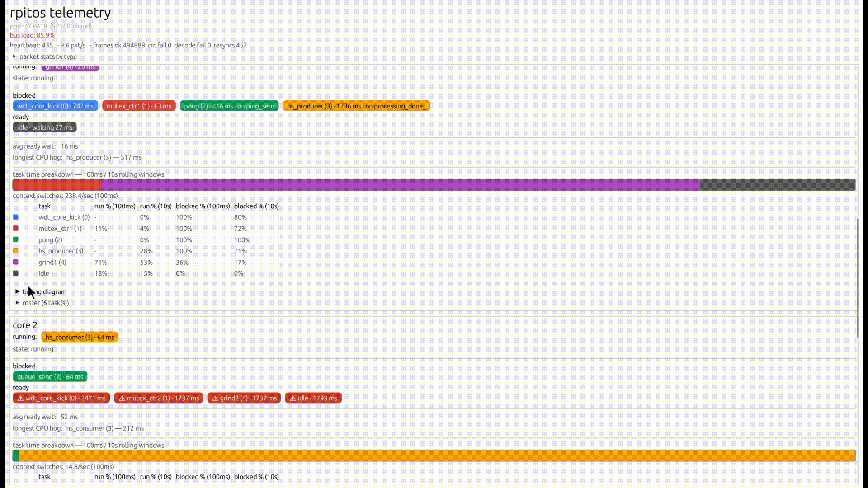The image size is (868, 488).
Task: Select the queue_send blocked task chip
Action: pyautogui.click(x=50, y=376)
